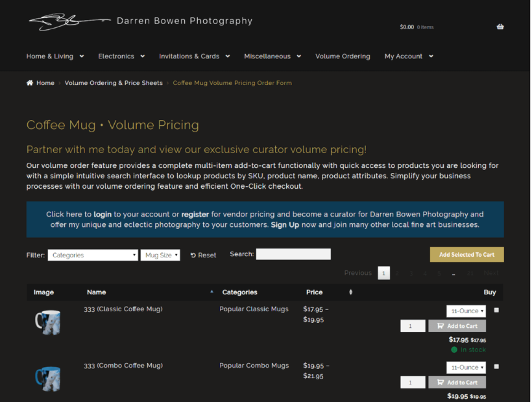Screen dimensions: 532x402
Task: Click the "Coffee Mug Volume Pricing Order Form" breadcrumb
Action: point(232,83)
